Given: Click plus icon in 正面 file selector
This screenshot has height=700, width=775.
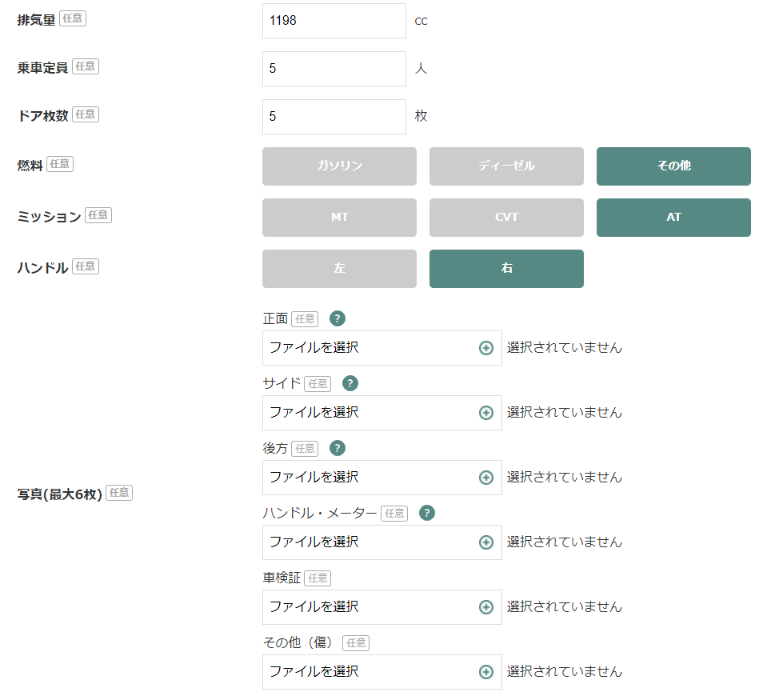Looking at the screenshot, I should pyautogui.click(x=486, y=348).
